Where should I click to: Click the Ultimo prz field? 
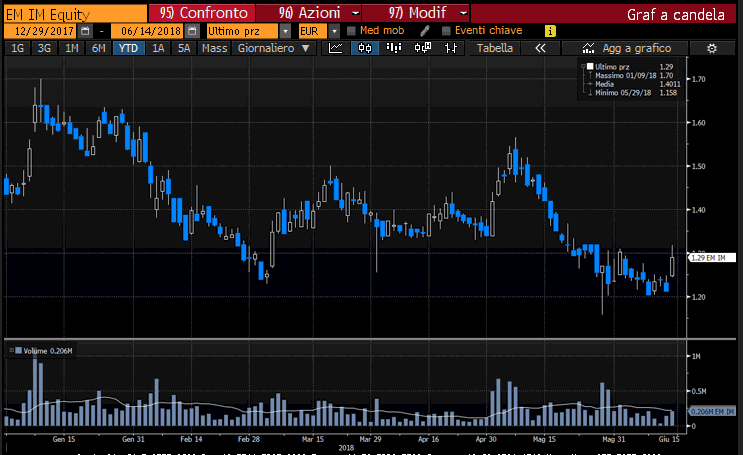[x=243, y=31]
